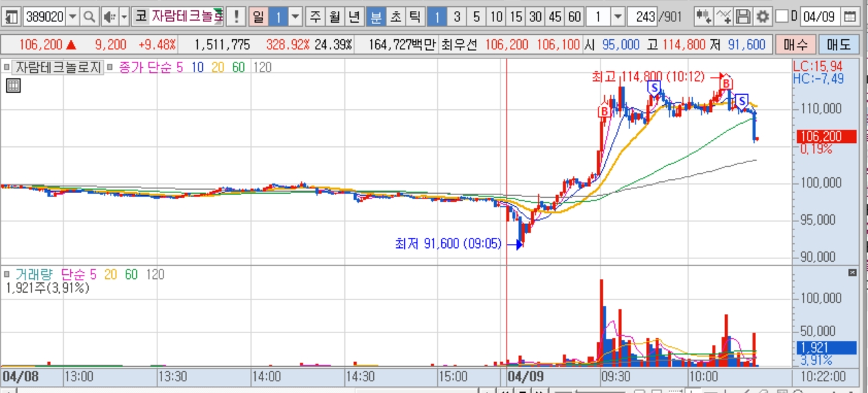868x393 pixels.
Task: Click the date field showing 04/09
Action: click(820, 16)
